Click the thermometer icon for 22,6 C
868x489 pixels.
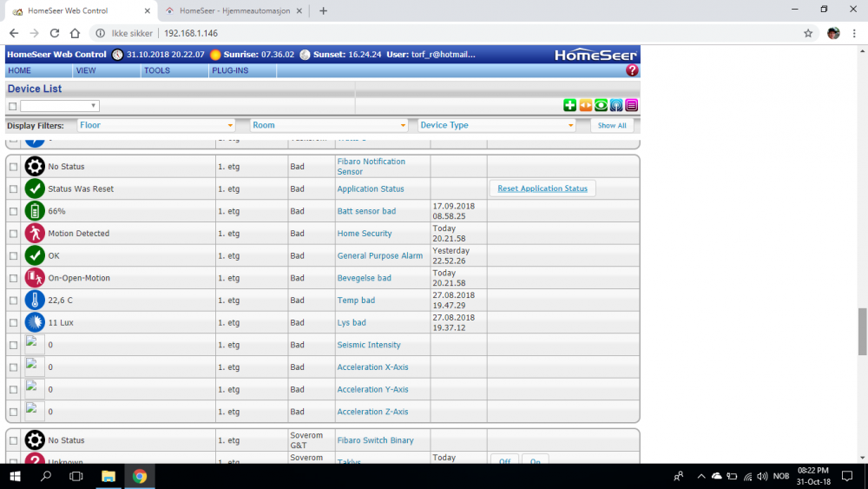tap(35, 301)
